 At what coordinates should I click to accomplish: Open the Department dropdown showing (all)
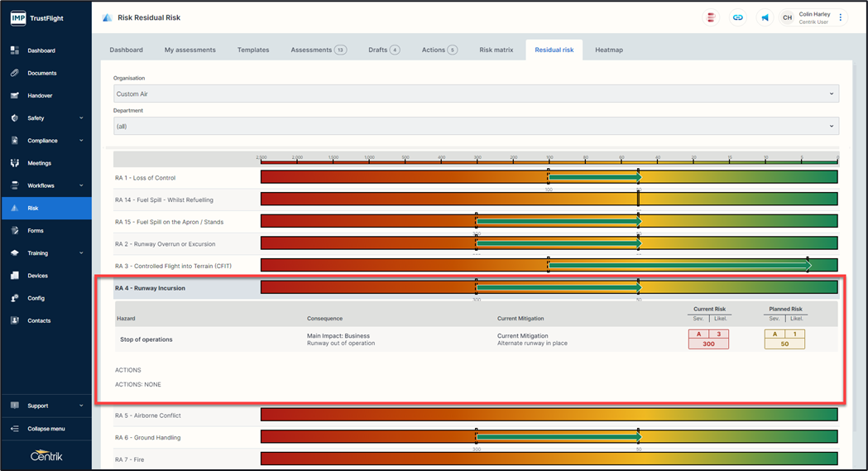[476, 126]
